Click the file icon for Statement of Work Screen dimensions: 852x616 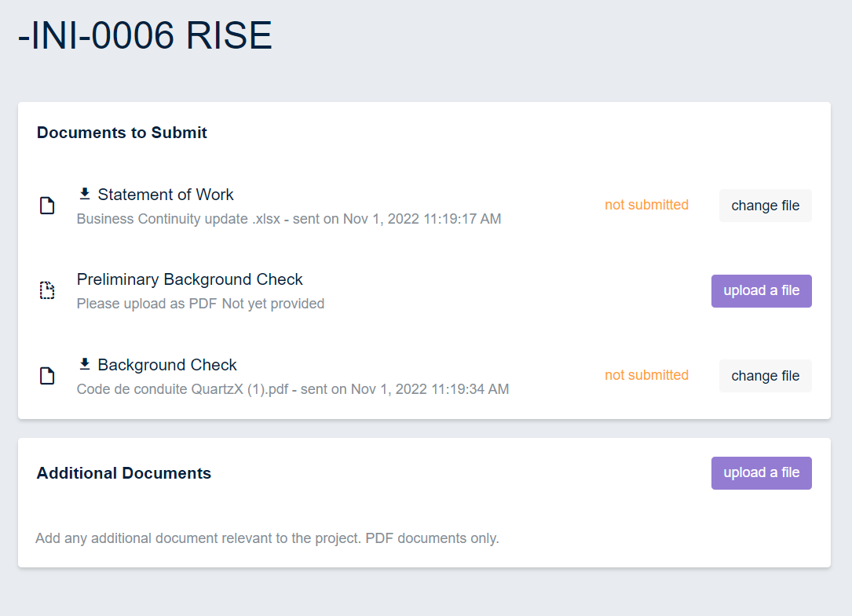[x=47, y=206]
